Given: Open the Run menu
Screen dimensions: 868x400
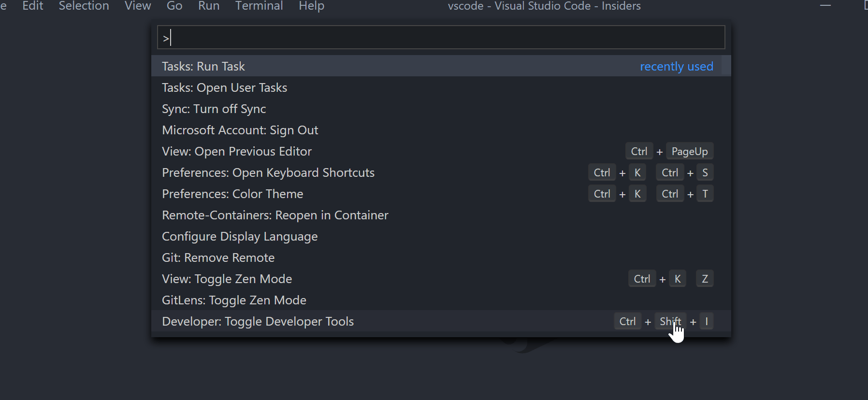Looking at the screenshot, I should click(x=209, y=6).
